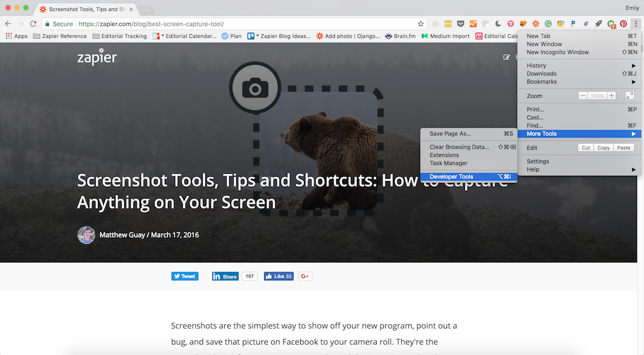Click the three-dot Chrome menu button

tap(636, 24)
